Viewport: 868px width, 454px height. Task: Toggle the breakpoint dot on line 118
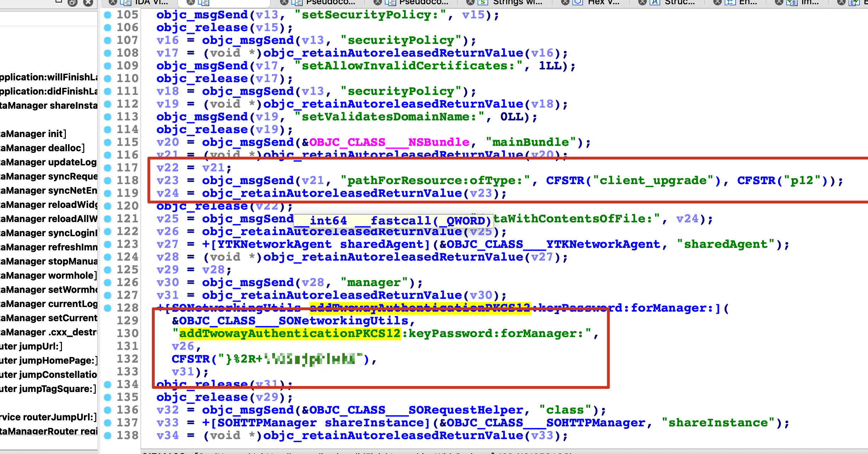(x=108, y=181)
